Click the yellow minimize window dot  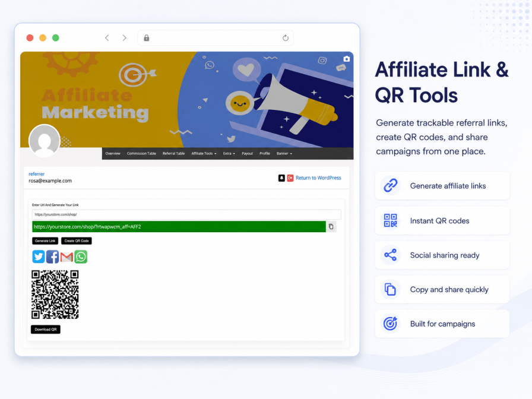[x=43, y=38]
